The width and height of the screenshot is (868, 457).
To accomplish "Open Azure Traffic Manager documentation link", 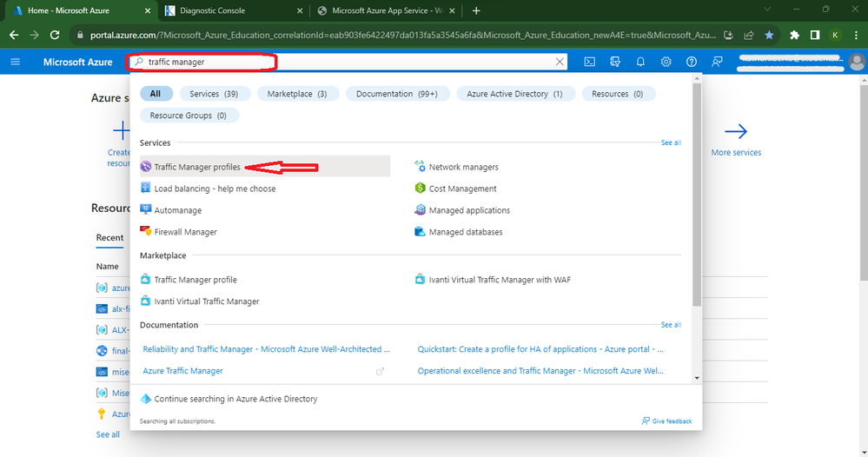I will click(182, 370).
